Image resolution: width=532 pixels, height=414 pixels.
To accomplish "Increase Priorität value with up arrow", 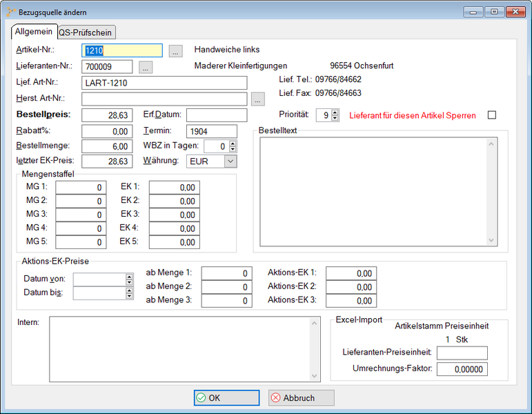I will [335, 112].
